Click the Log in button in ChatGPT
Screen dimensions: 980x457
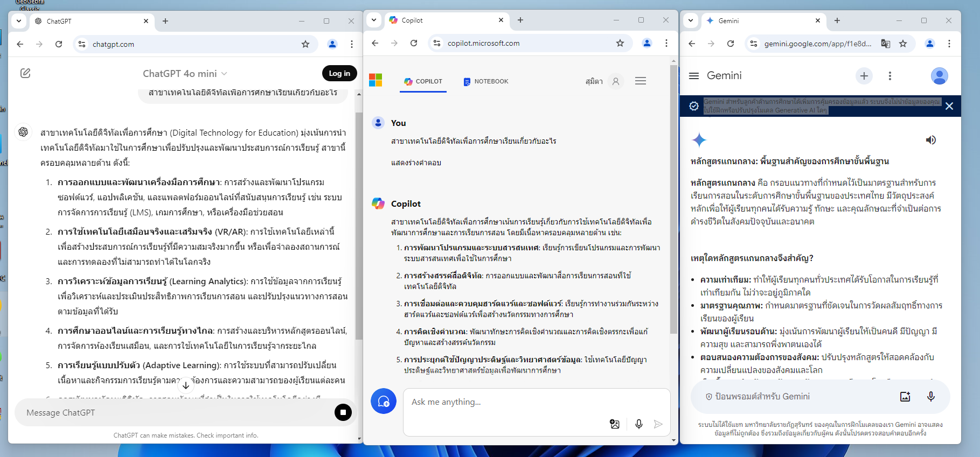tap(339, 73)
